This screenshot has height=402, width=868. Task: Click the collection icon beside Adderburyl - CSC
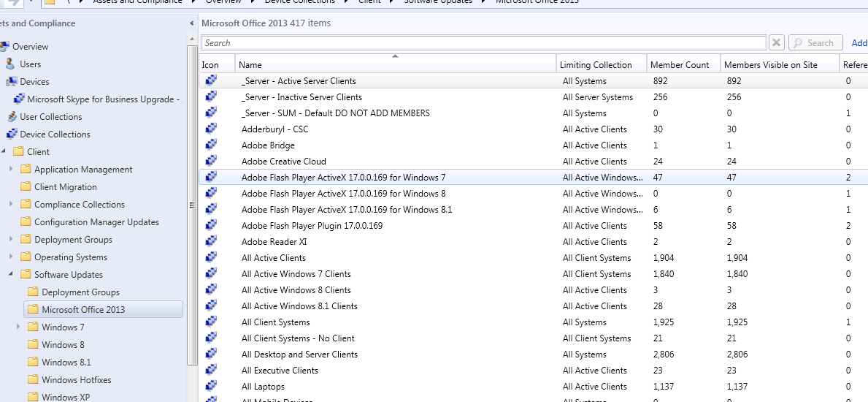[211, 129]
